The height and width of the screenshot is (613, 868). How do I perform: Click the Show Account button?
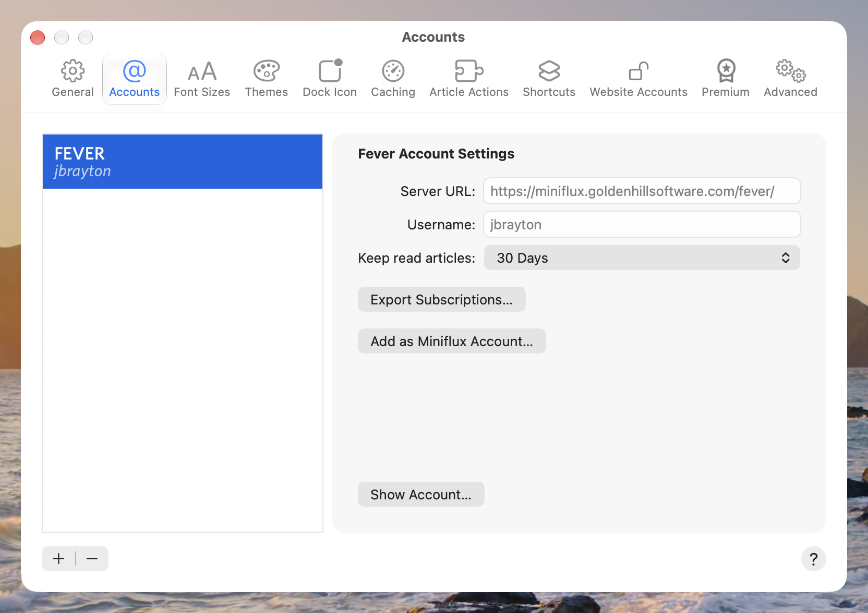click(x=421, y=495)
